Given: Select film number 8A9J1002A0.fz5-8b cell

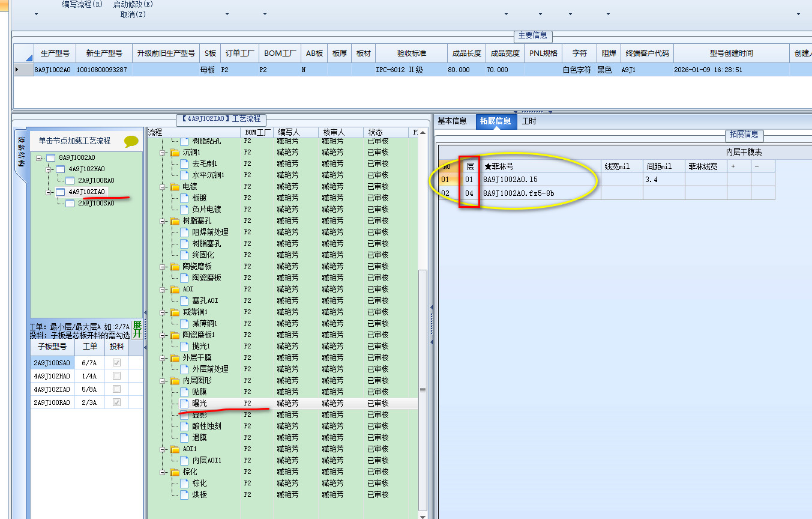Looking at the screenshot, I should coord(541,193).
